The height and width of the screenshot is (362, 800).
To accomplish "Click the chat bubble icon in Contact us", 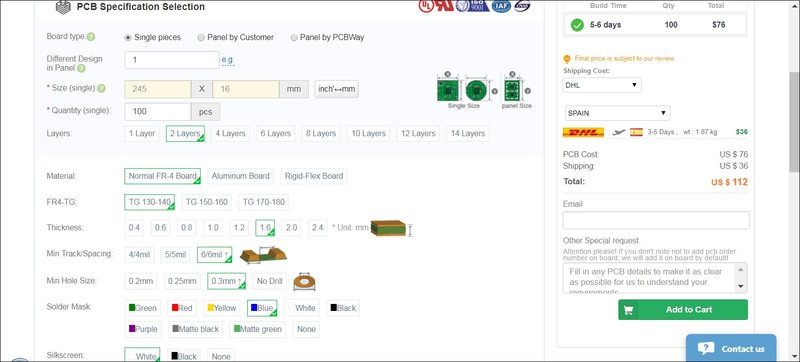I will coord(705,348).
